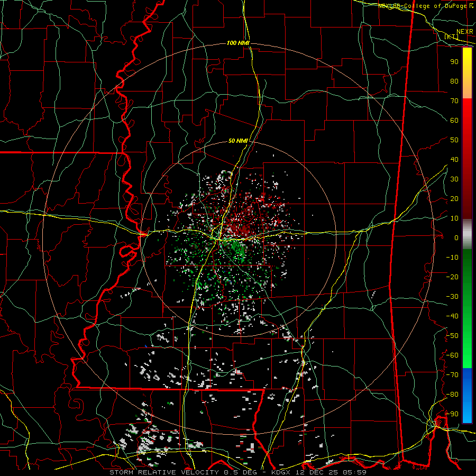476x476 pixels.
Task: Pick the blue segment of the color bar
Action: tap(467, 396)
